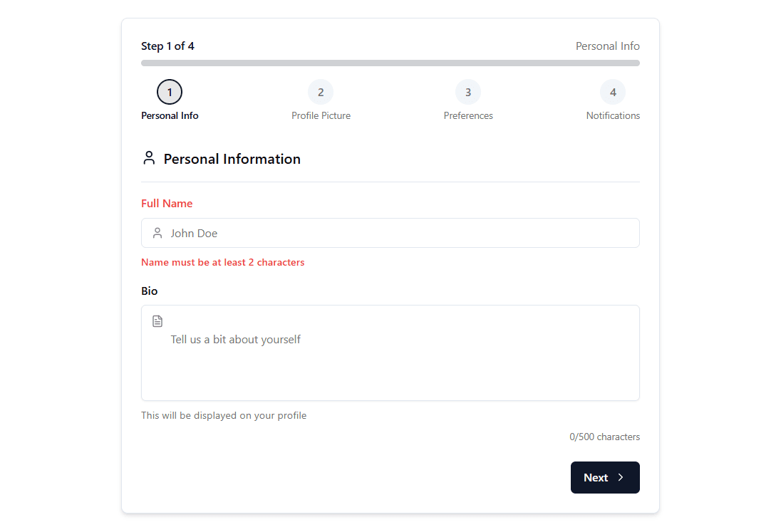Switch to Preferences step label

[x=468, y=115]
